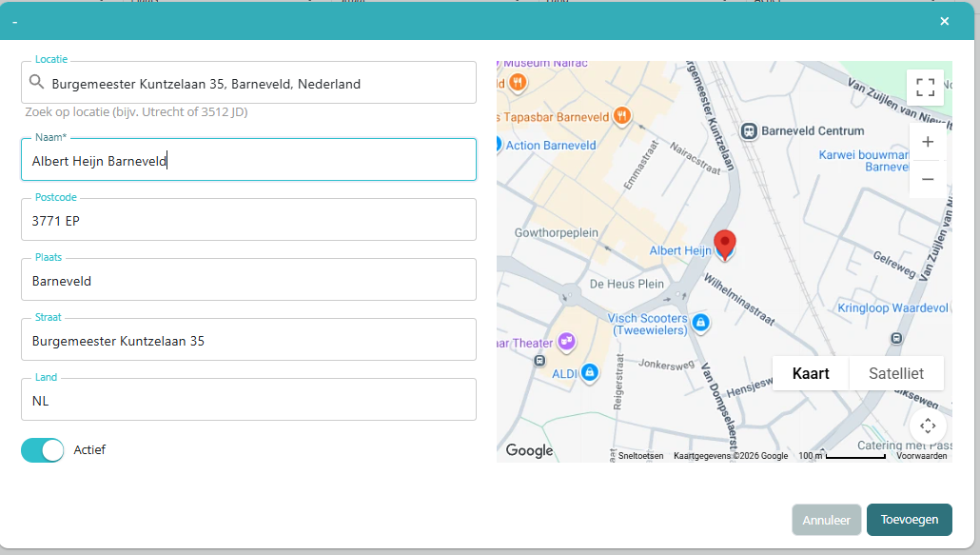Click the Visch Scooters shop marker icon

tap(700, 323)
